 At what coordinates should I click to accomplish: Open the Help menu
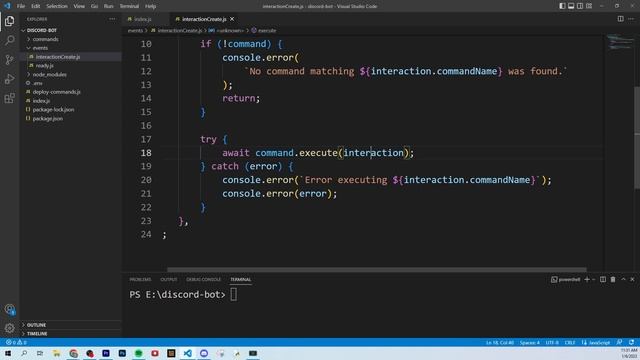tap(150, 6)
